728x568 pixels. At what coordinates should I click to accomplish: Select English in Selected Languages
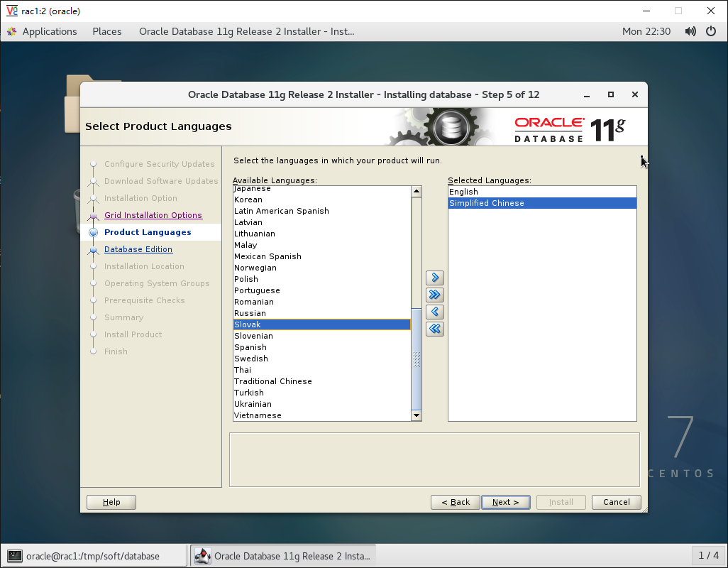[542, 192]
